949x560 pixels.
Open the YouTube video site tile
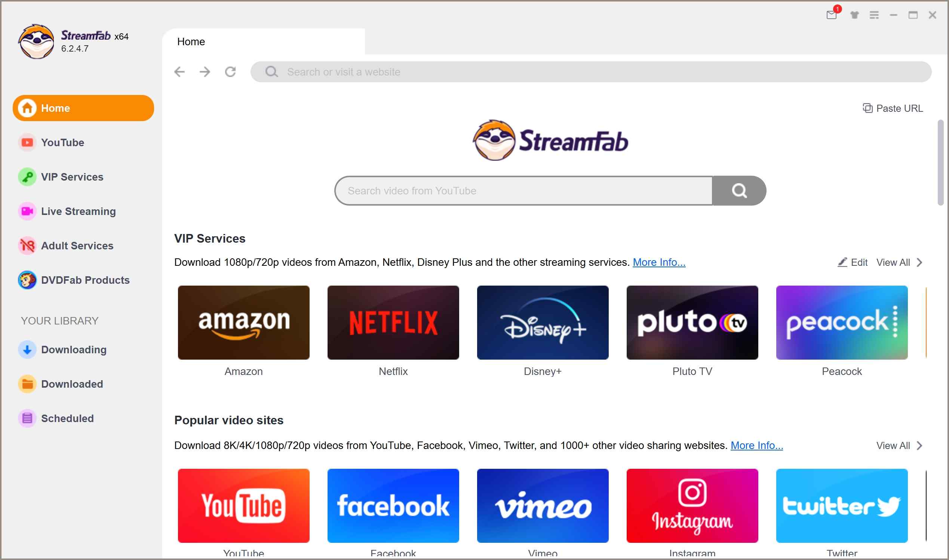[x=244, y=506]
